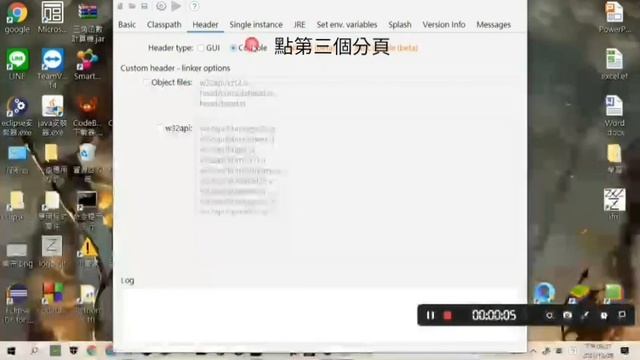The width and height of the screenshot is (640, 360).
Task: Open the Single instance tab
Action: [x=256, y=24]
